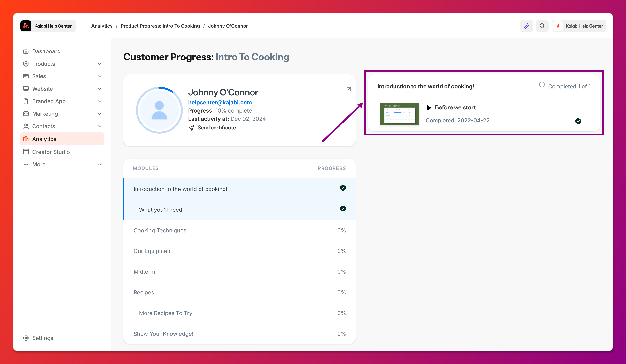Open Settings gear in sidebar
Viewport: 626px width, 364px height.
coord(26,338)
